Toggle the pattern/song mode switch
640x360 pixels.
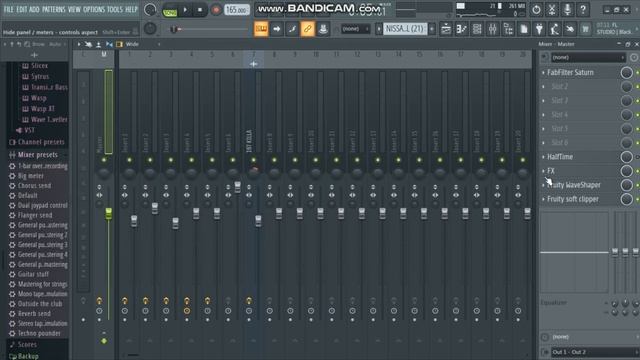pyautogui.click(x=169, y=9)
